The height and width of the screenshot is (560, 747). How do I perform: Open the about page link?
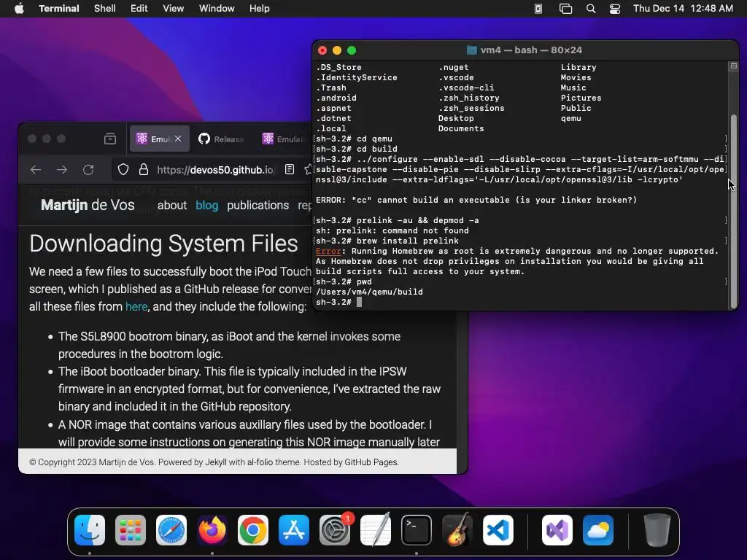(172, 205)
